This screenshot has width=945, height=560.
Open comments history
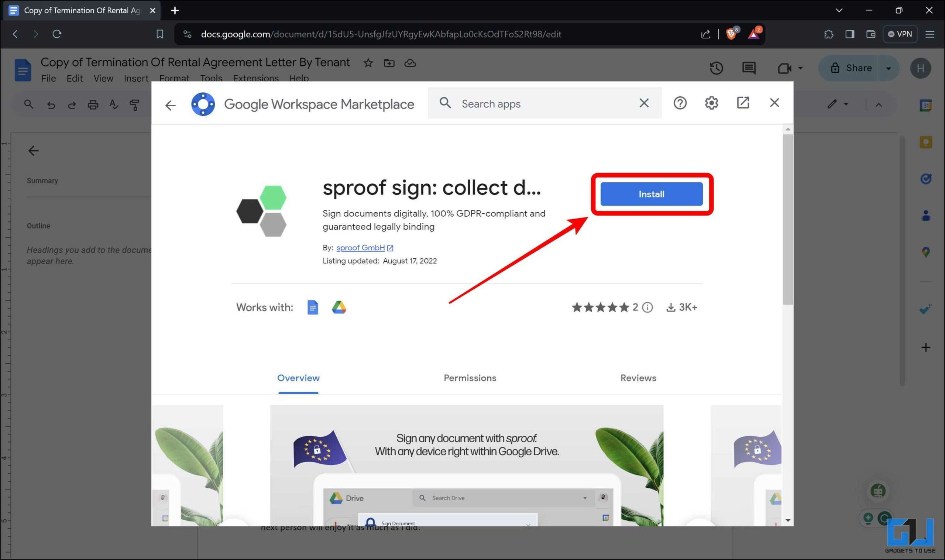(749, 68)
